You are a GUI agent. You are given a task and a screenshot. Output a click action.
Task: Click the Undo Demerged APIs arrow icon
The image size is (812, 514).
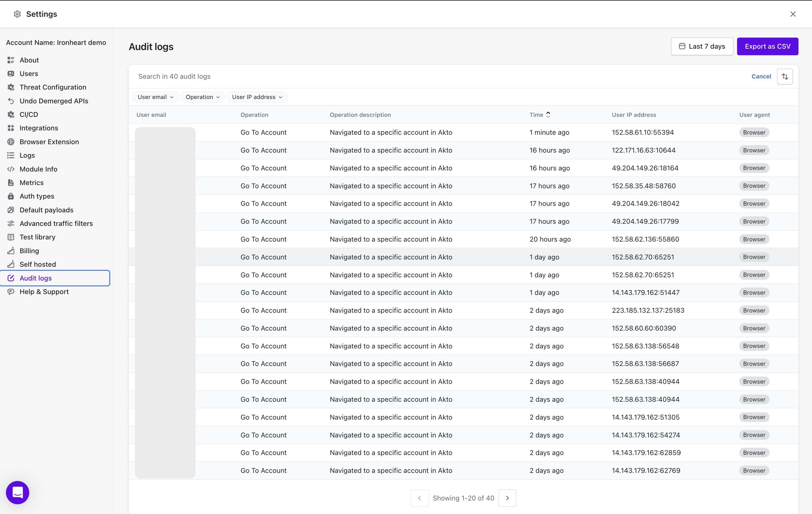(11, 101)
